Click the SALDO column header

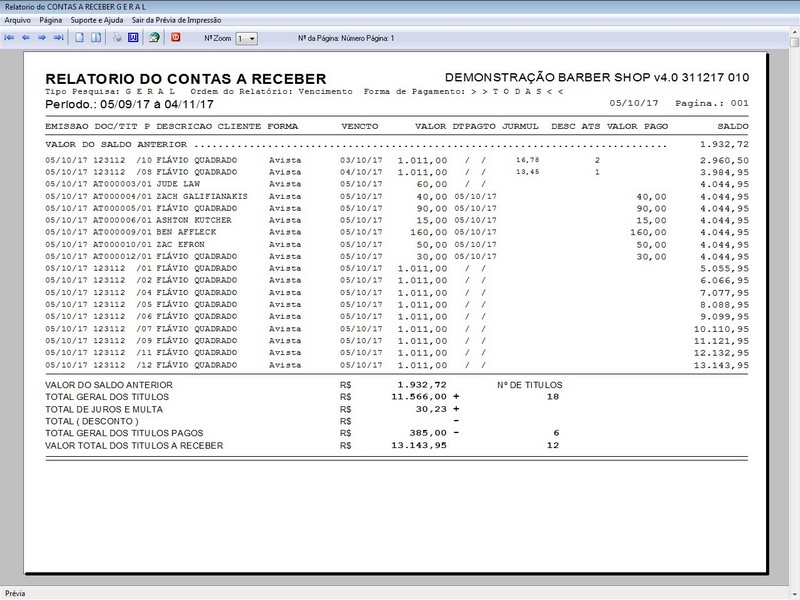(x=733, y=126)
